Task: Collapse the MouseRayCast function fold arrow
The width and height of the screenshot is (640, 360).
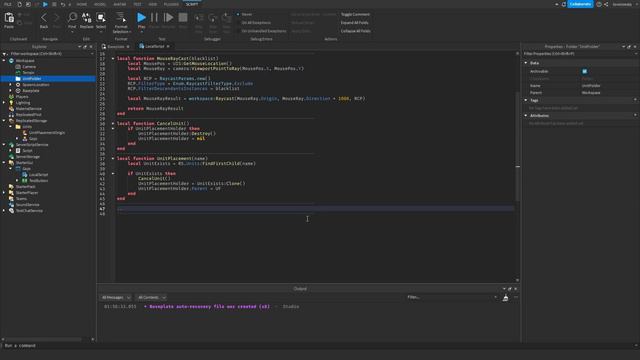Action: (x=113, y=58)
